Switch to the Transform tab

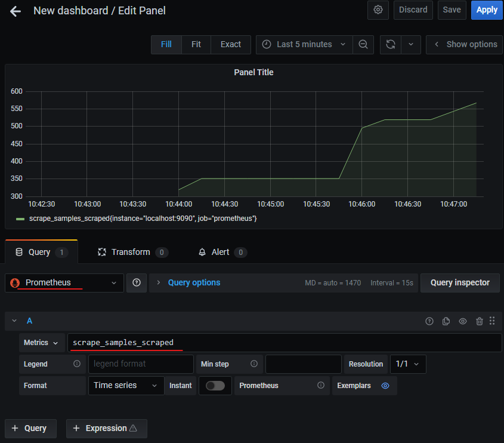130,252
